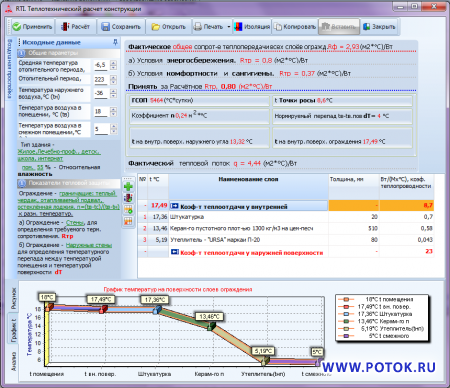Click the 5 adjacent room temperature field
This screenshot has width=450, height=388.
pyautogui.click(x=101, y=129)
